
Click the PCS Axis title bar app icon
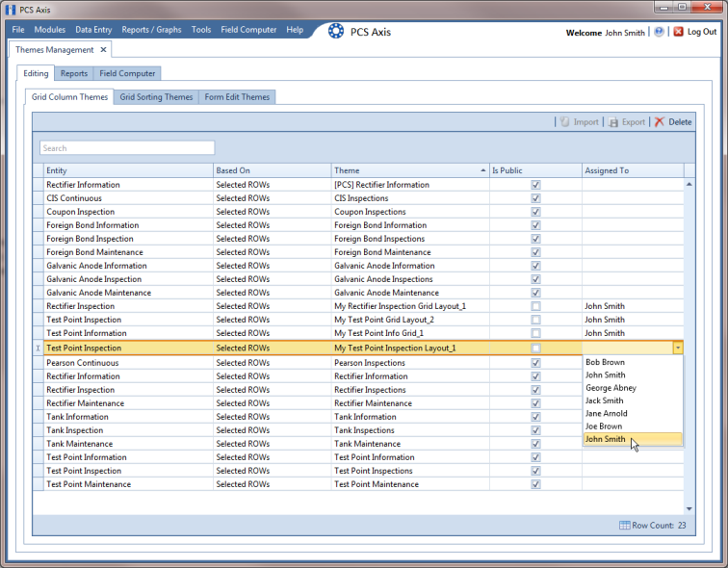[11, 10]
